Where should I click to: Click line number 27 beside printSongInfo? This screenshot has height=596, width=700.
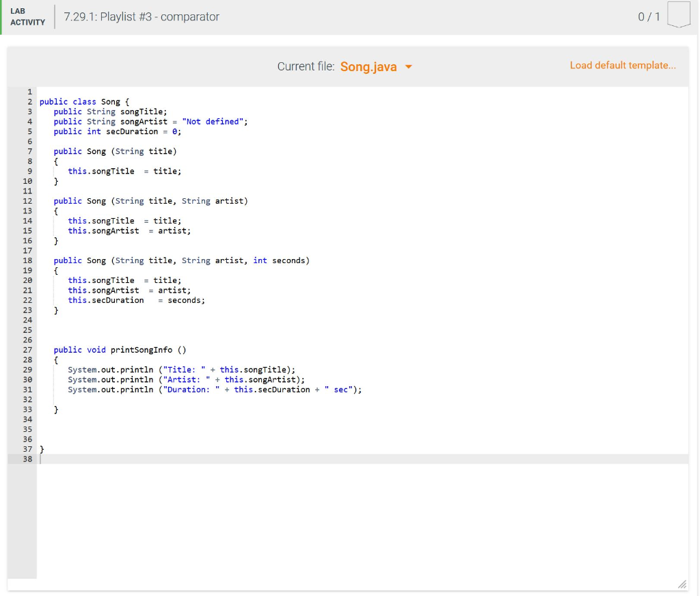tap(27, 350)
